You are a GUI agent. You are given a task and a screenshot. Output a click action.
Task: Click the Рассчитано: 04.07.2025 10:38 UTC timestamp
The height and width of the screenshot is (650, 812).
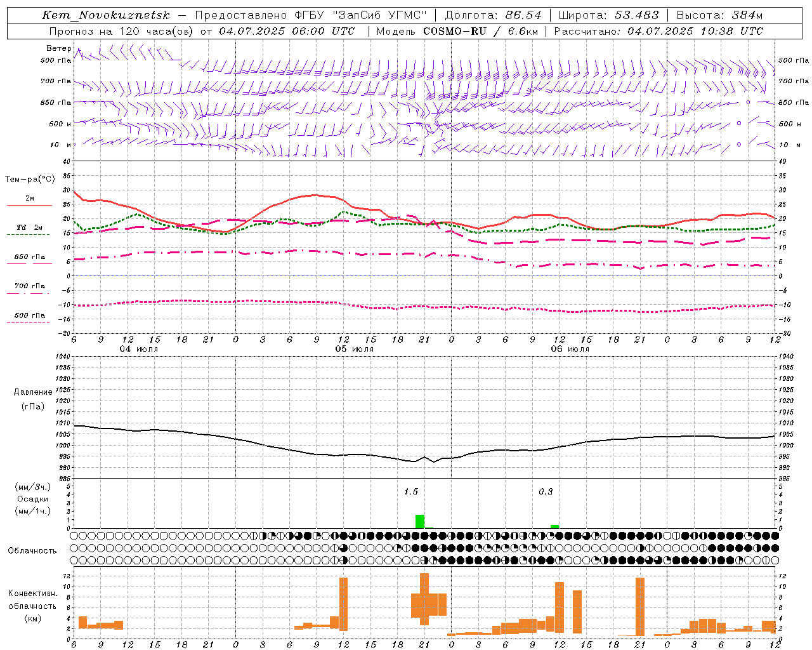[658, 31]
